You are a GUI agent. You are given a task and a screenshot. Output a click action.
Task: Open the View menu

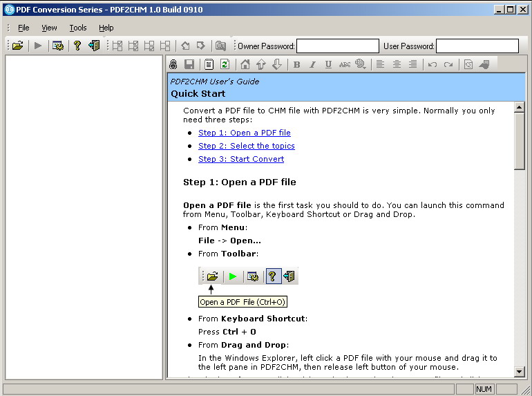tap(49, 28)
